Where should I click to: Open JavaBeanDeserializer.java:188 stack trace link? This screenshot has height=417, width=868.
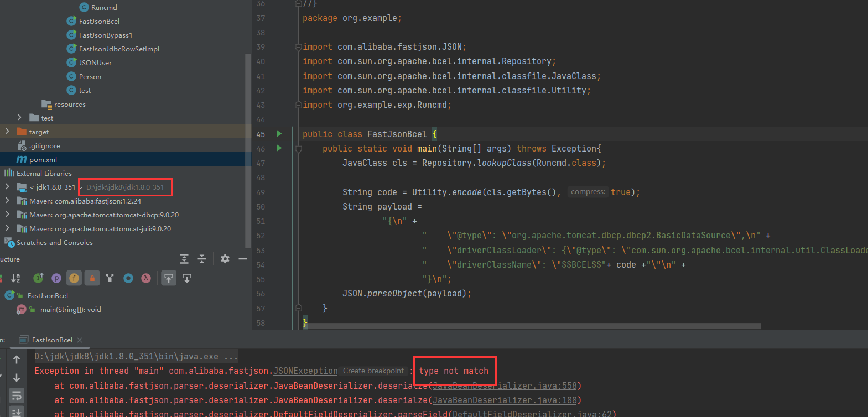(505, 400)
